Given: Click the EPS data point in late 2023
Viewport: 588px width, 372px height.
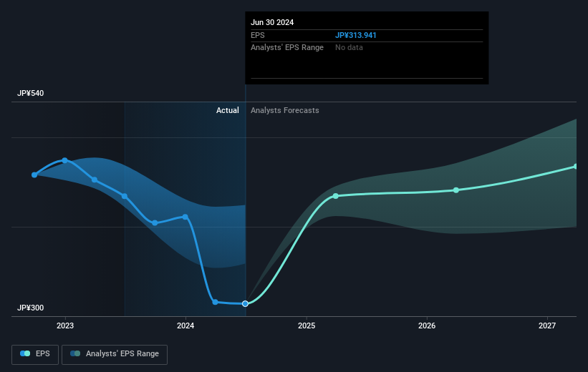Looking at the screenshot, I should [155, 223].
